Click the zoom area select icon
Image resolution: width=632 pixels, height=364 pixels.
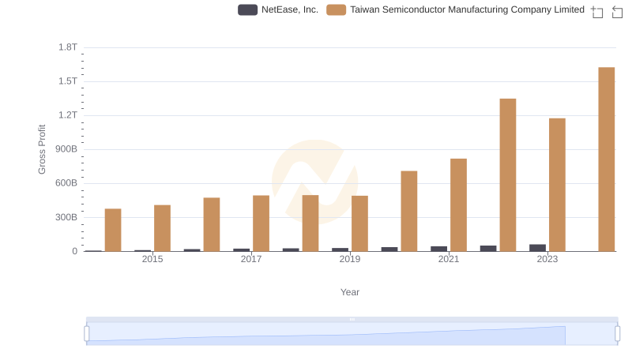(597, 12)
